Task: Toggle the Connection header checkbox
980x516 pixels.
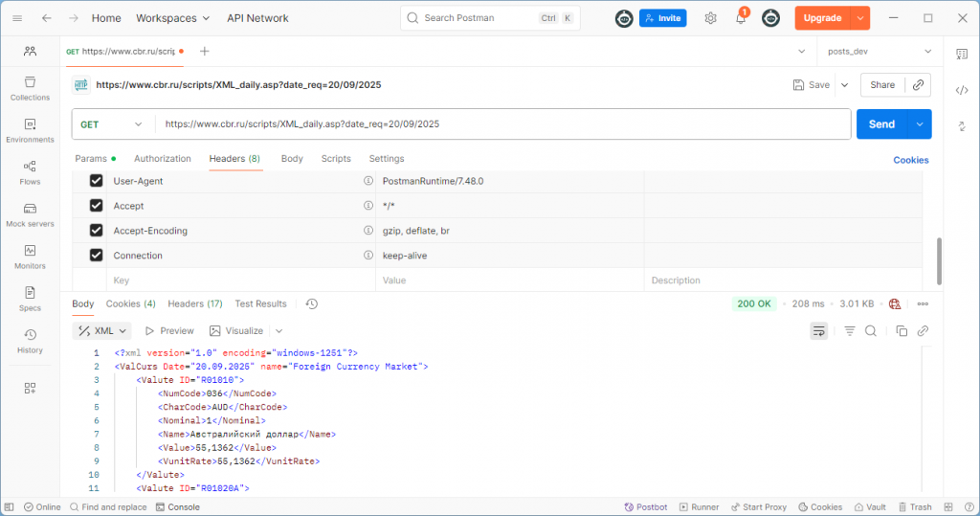Action: pyautogui.click(x=96, y=256)
